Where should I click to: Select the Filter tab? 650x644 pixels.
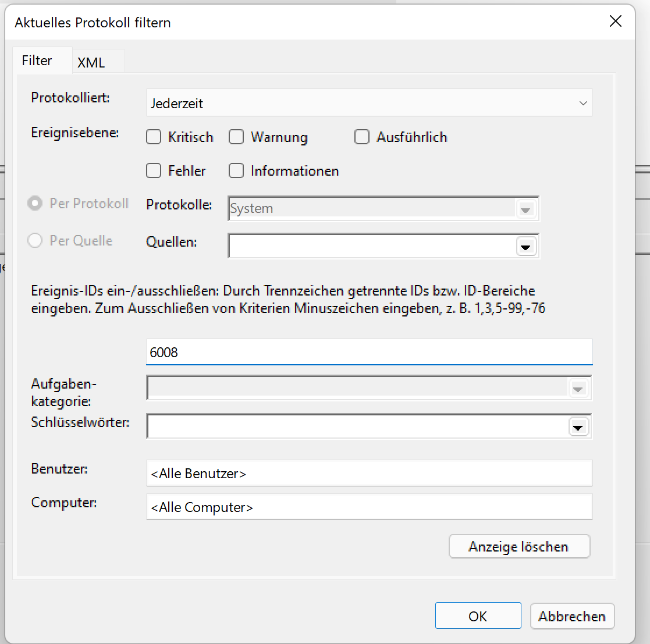point(37,61)
